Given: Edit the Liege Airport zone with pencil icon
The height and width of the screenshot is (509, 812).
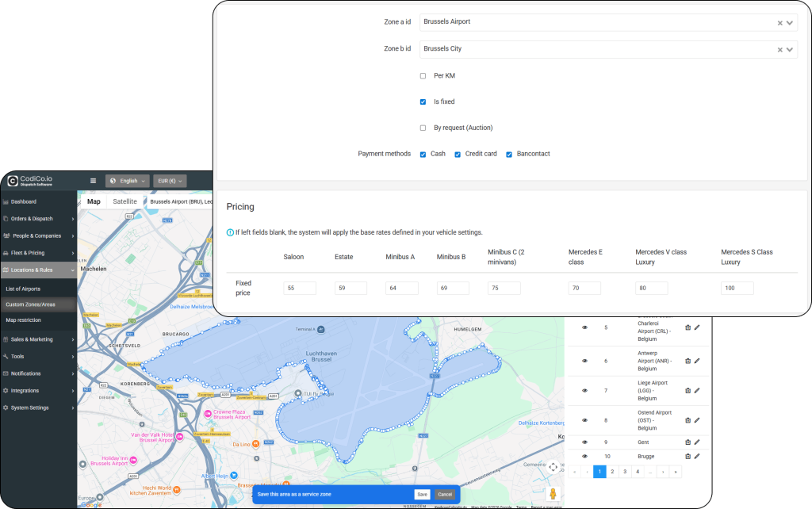Looking at the screenshot, I should pos(697,390).
